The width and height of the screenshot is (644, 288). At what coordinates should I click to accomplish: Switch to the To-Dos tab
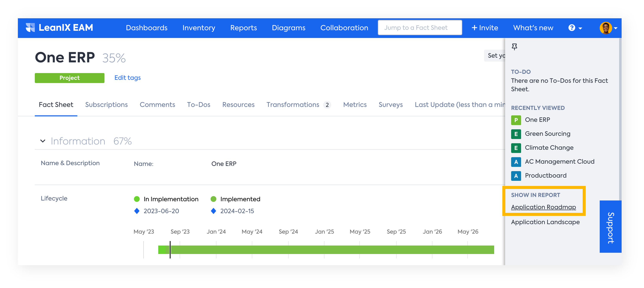[198, 105]
